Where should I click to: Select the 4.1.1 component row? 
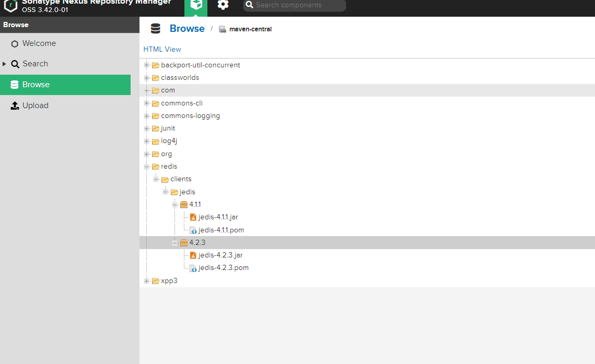(367, 204)
